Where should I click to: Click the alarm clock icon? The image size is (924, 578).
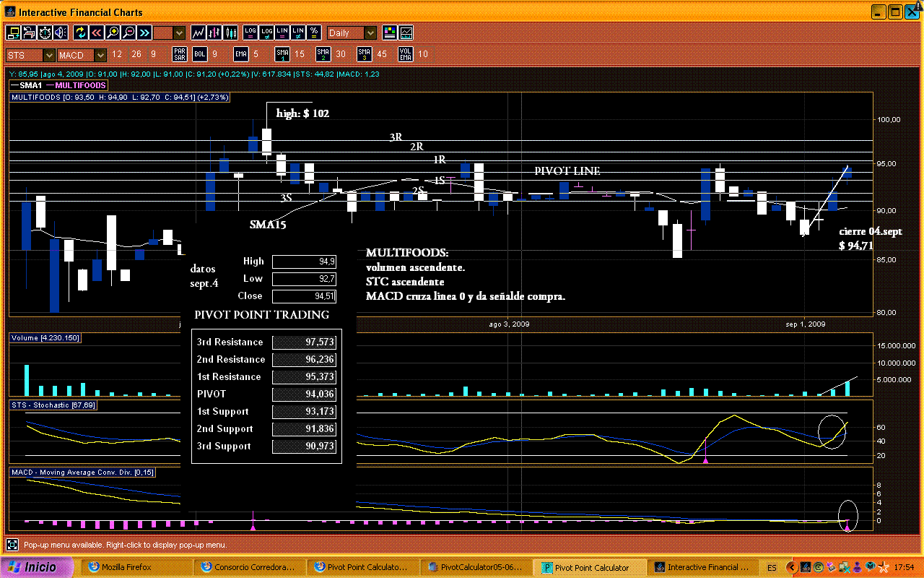45,33
